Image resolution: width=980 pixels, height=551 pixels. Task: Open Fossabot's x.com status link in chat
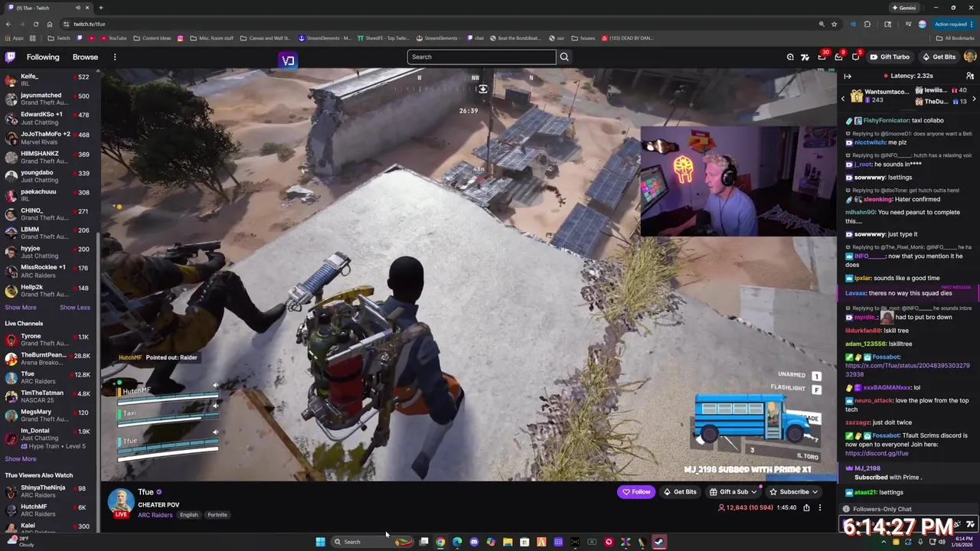click(x=907, y=370)
